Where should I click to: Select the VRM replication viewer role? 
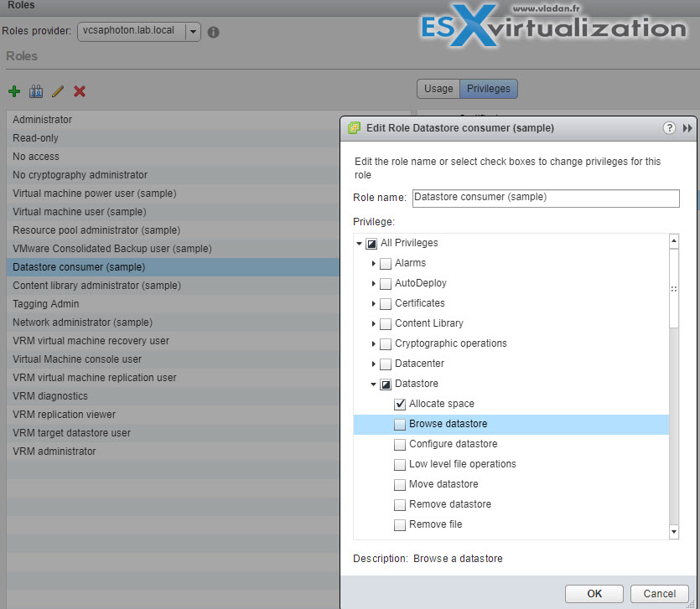click(174, 415)
